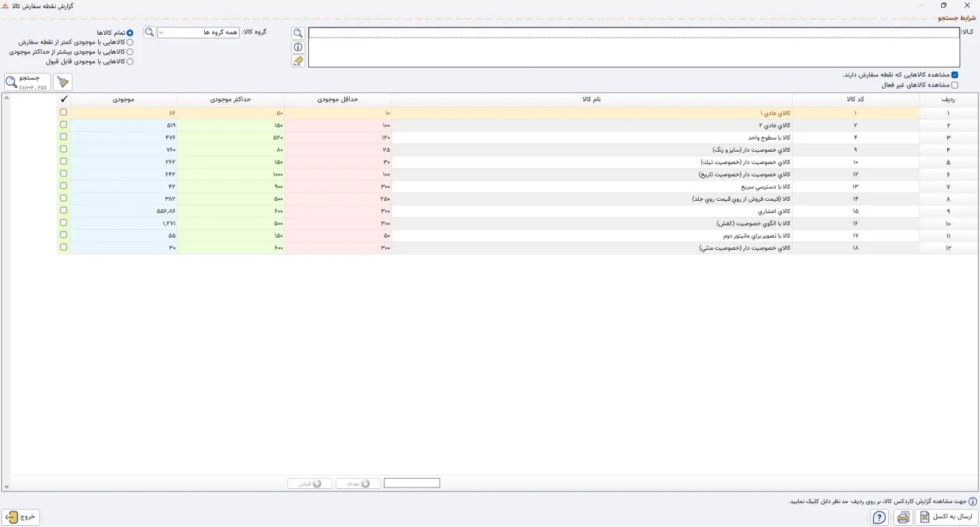The image size is (980, 527).
Task: Click the stock value ۷۶۰ cell
Action: click(x=124, y=150)
